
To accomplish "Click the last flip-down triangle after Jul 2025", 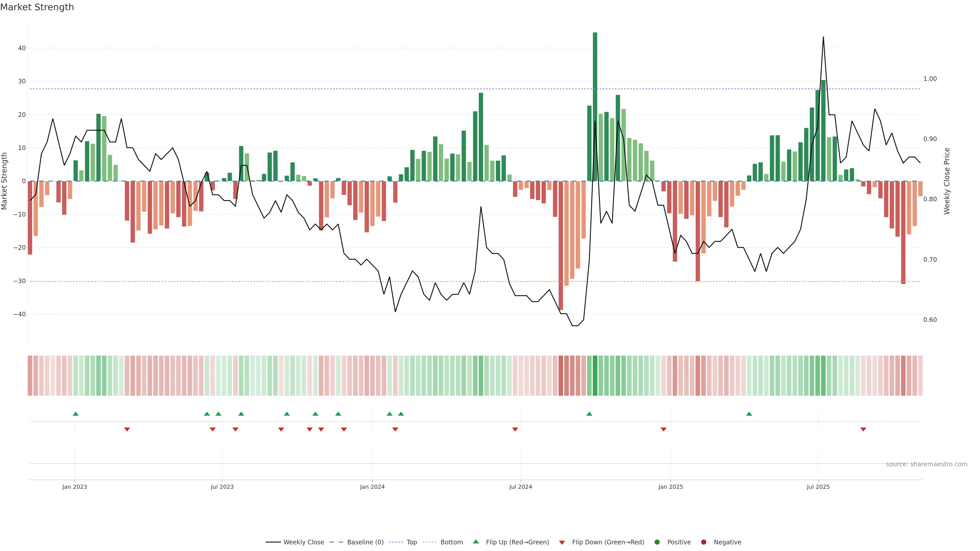I will (863, 429).
